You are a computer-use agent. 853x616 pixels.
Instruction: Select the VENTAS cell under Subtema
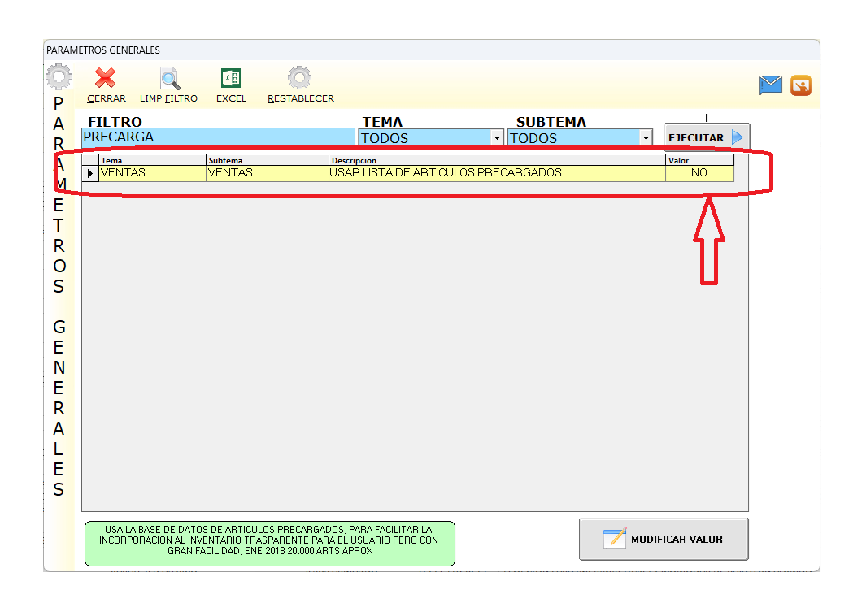click(268, 173)
